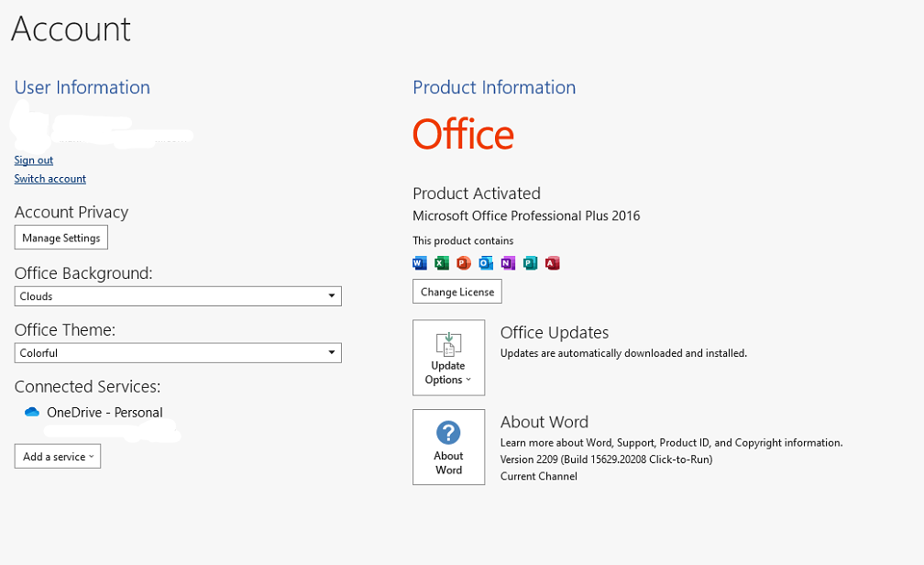Click the OneNote app icon
924x565 pixels.
pos(508,263)
